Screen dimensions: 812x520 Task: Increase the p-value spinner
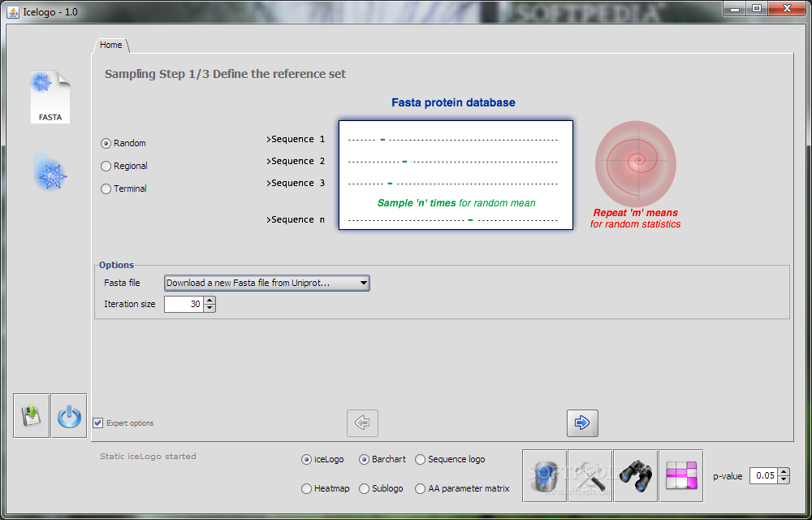pyautogui.click(x=784, y=472)
